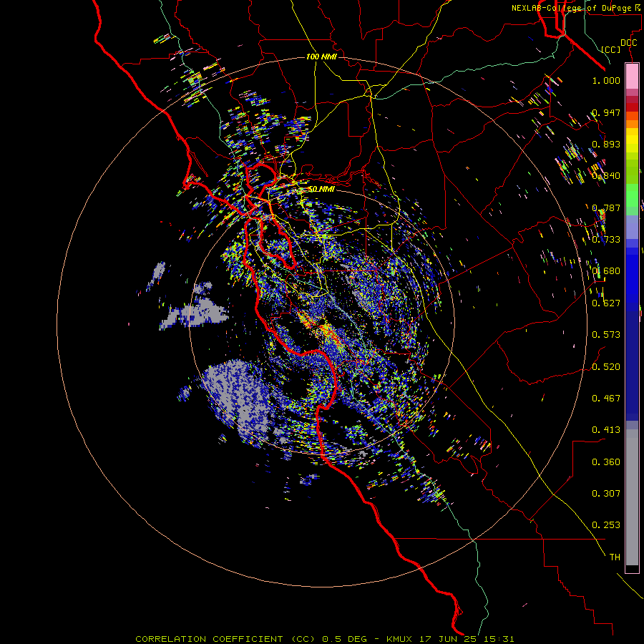Image resolution: width=644 pixels, height=644 pixels.
Task: Select the 0.787 legend value
Action: [606, 208]
